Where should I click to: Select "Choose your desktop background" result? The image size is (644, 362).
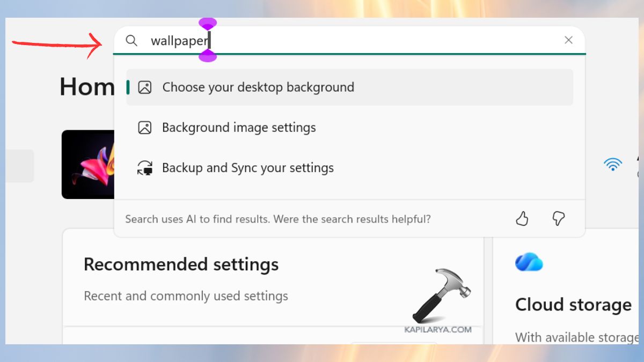point(258,87)
